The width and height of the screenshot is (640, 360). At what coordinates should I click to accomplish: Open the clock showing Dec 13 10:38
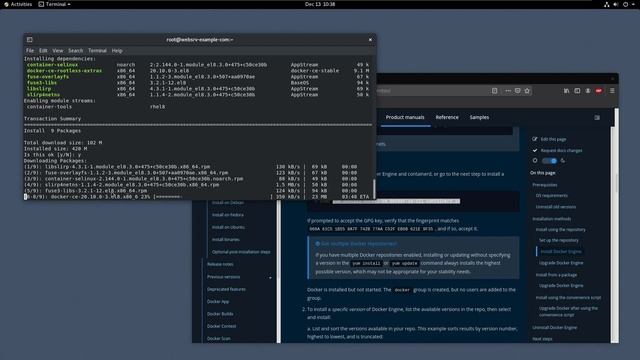320,4
